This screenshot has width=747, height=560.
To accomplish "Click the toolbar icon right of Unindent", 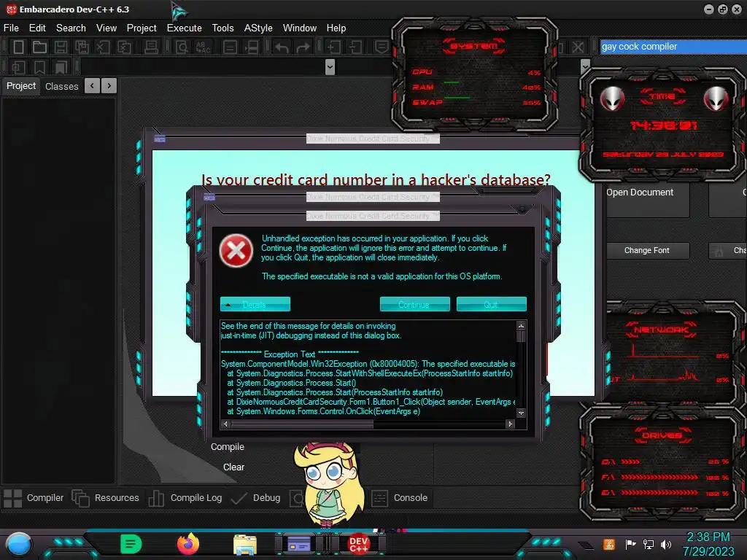I will [x=381, y=47].
